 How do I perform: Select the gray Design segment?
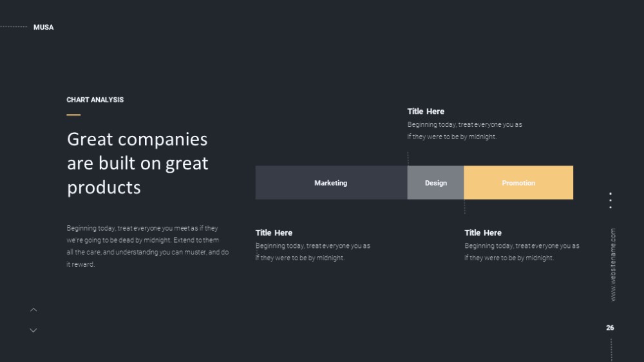[436, 183]
